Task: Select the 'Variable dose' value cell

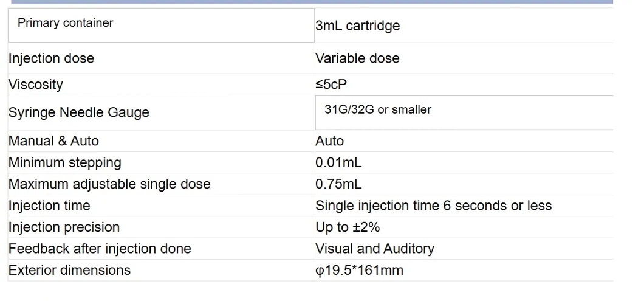Action: coord(357,58)
